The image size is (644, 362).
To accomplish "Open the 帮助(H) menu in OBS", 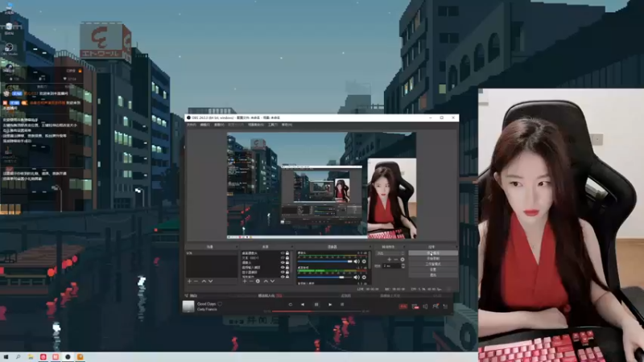I will 287,125.
